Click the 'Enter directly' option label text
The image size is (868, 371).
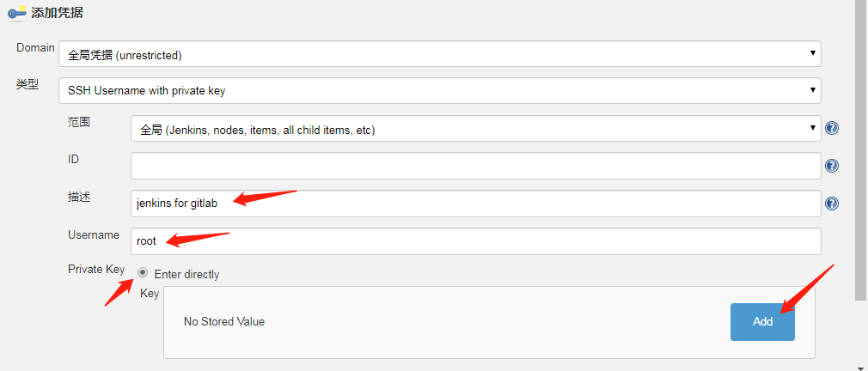click(186, 274)
